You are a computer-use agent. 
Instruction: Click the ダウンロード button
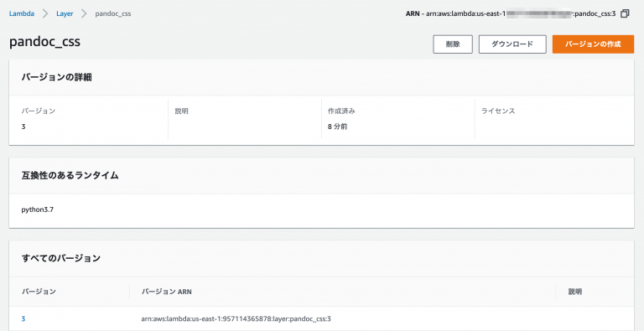tap(512, 44)
